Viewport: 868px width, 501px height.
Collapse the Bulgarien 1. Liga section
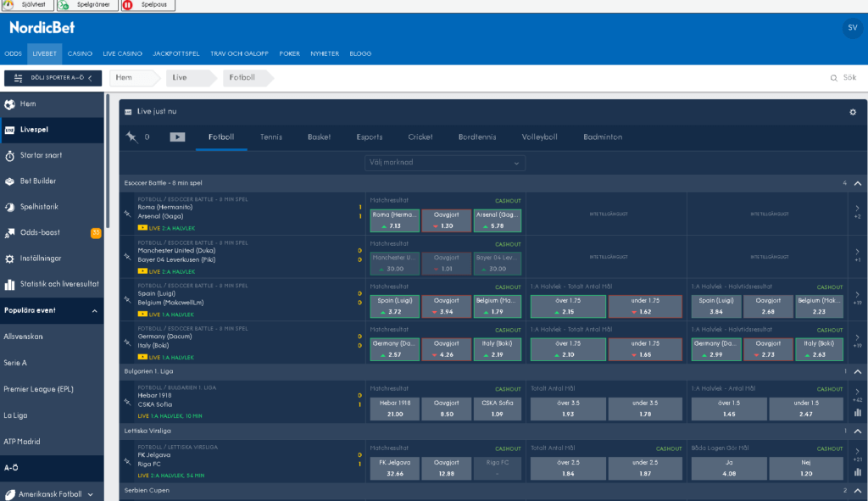click(858, 371)
